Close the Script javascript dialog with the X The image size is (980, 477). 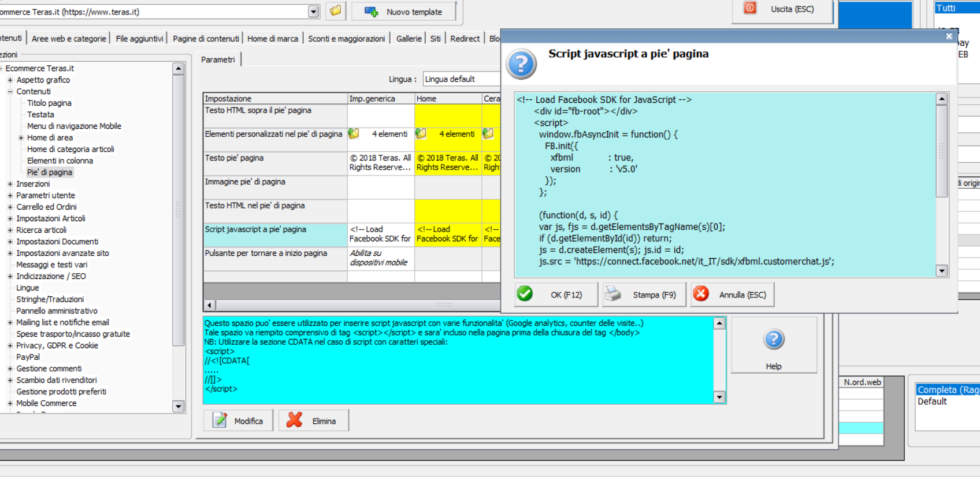click(948, 36)
